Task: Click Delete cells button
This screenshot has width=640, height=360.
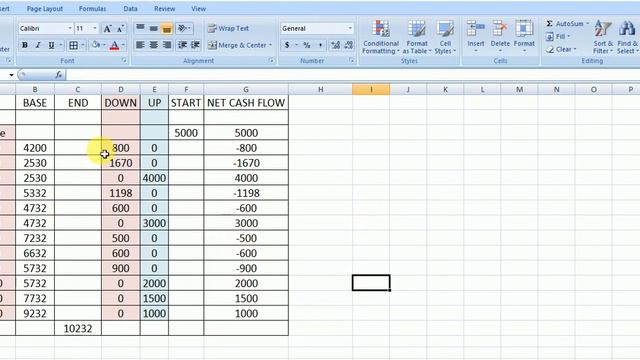Action: coord(500,37)
